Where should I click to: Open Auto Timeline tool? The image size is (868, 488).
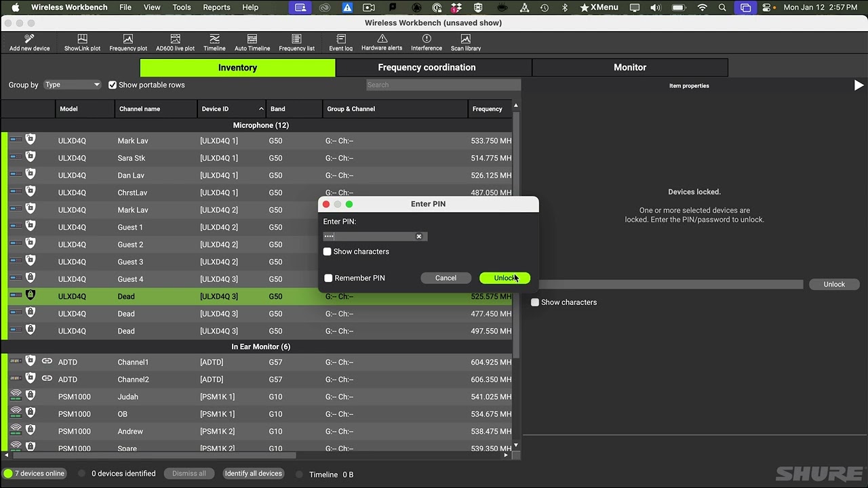(x=252, y=43)
